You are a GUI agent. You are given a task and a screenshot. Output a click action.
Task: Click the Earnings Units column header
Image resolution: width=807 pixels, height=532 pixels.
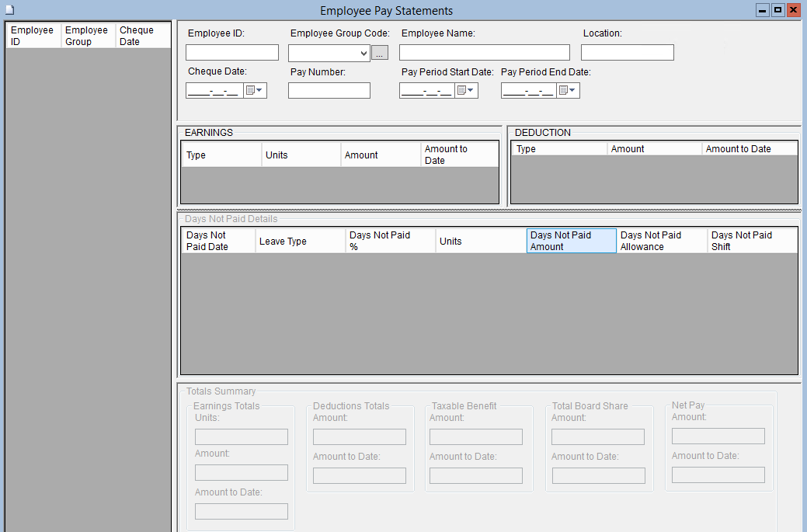pos(301,155)
